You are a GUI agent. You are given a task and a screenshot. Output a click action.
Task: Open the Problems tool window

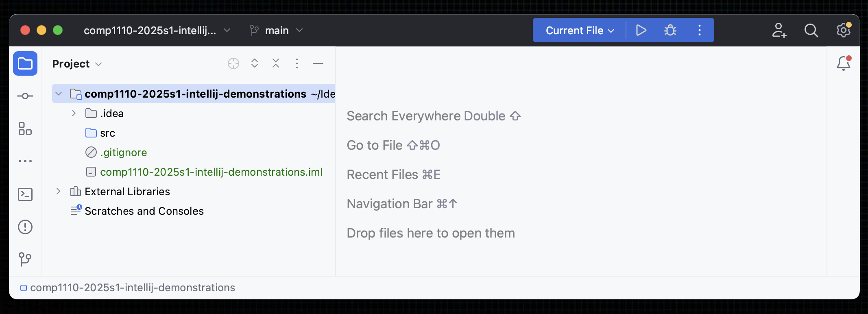click(x=25, y=227)
